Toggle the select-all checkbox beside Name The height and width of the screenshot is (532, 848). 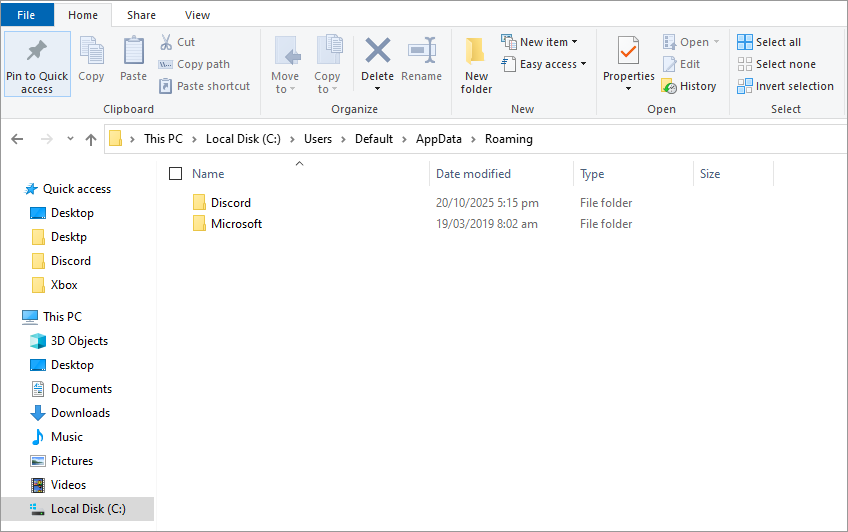point(175,174)
